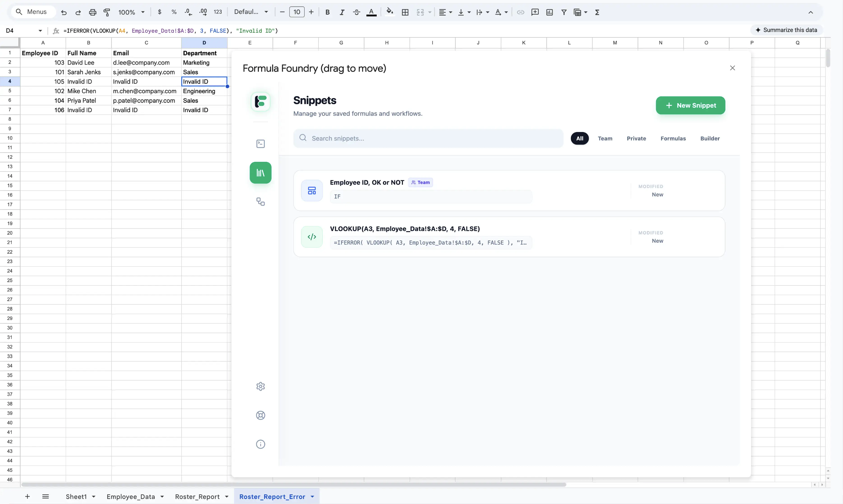Switch to the Employee_Data sheet tab
The width and height of the screenshot is (843, 504).
coord(130,496)
